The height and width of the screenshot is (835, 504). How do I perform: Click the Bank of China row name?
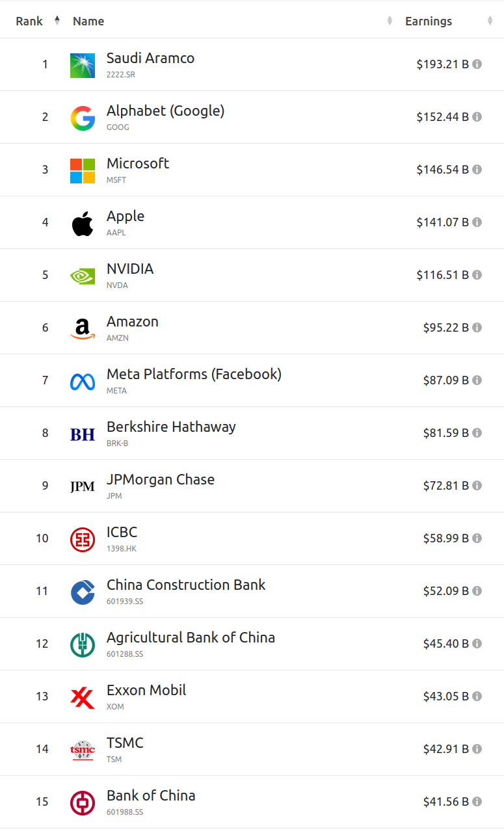tap(151, 795)
